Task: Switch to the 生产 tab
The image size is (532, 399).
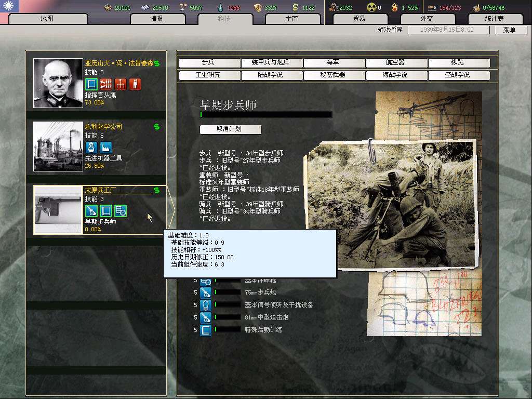Action: click(x=292, y=19)
